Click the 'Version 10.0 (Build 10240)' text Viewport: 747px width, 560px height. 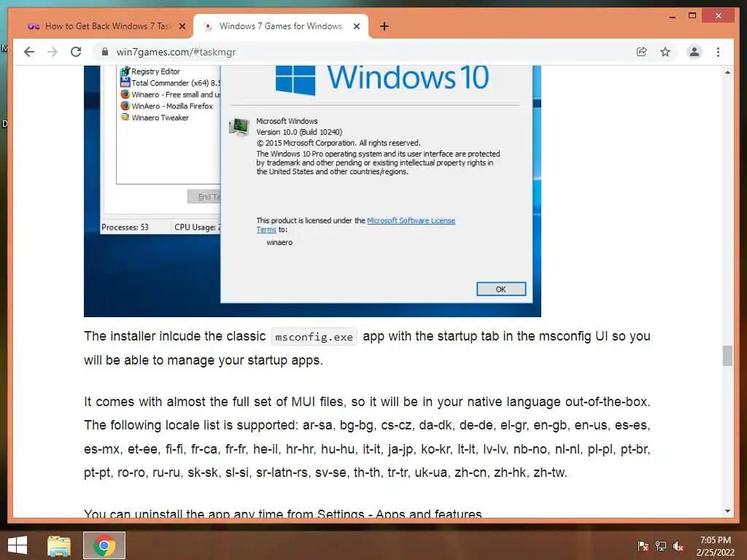299,132
